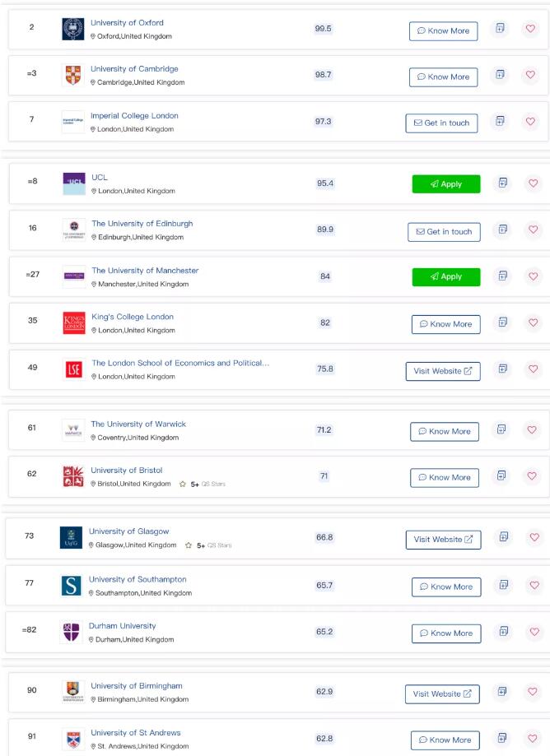Click Know More for King's College London
The width and height of the screenshot is (550, 756).
coord(445,324)
